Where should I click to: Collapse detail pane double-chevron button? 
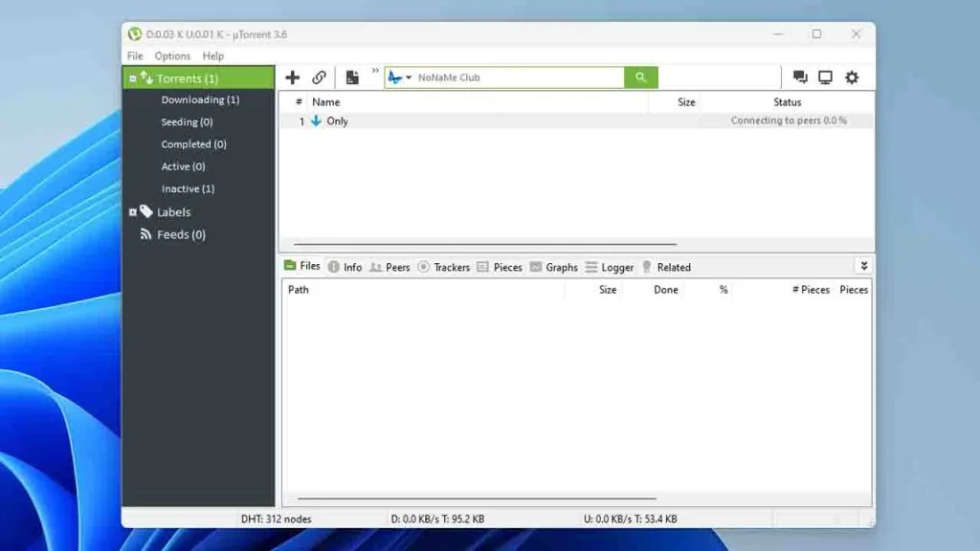pos(864,266)
